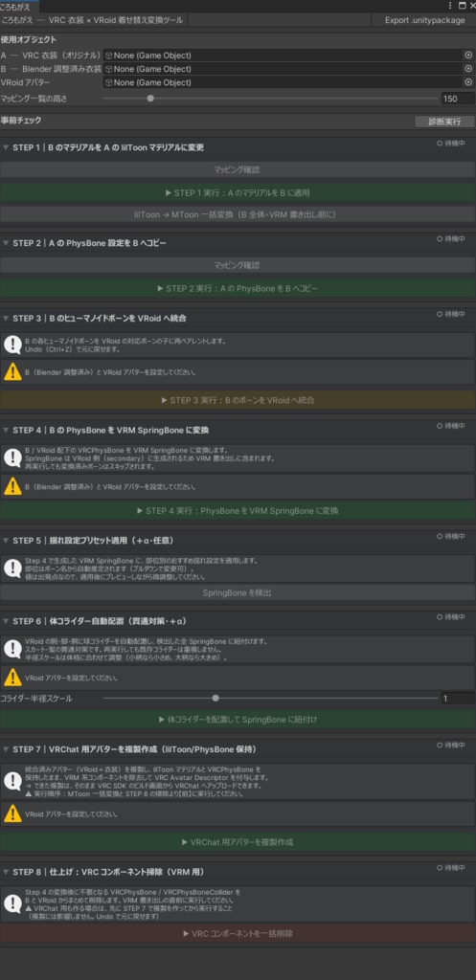Viewport: 476px width, 980px height.
Task: Edit コライダー半径スケール value field
Action: [x=458, y=698]
